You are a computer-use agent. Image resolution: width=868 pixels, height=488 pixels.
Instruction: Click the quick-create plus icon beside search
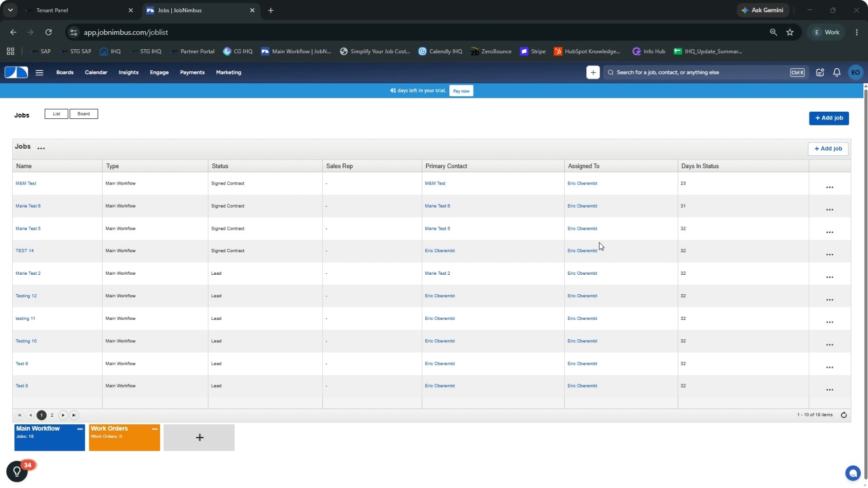pyautogui.click(x=593, y=73)
